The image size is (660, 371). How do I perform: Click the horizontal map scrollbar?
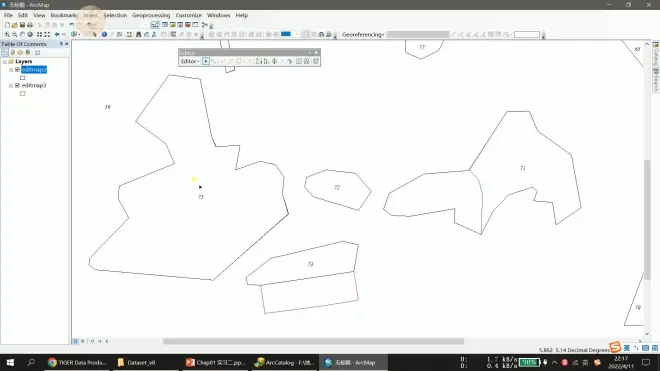pos(313,341)
